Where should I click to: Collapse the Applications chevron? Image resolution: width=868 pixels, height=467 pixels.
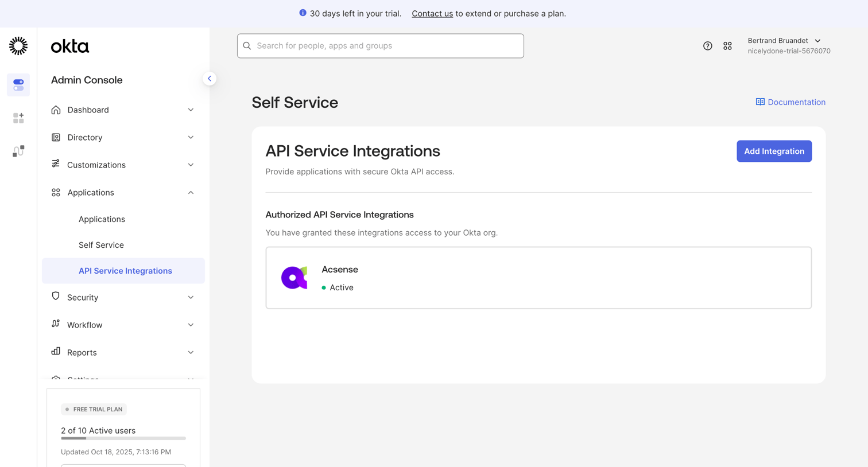[191, 192]
